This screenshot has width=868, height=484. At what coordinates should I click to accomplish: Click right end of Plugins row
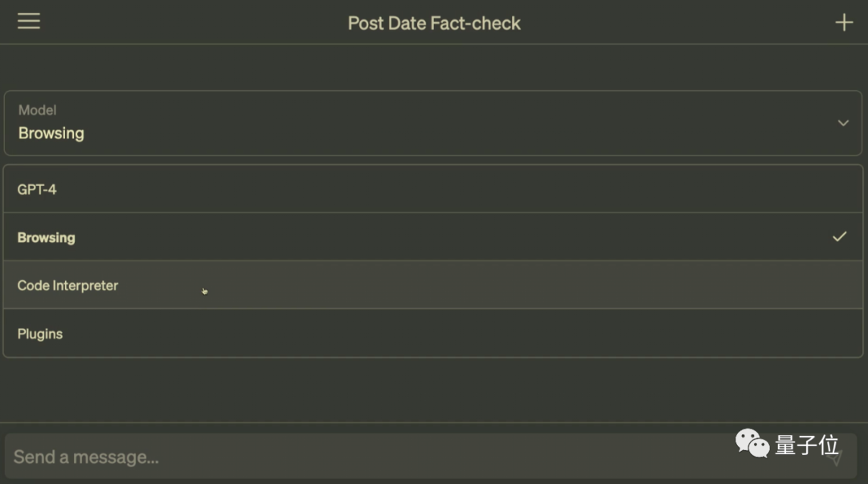coord(830,334)
